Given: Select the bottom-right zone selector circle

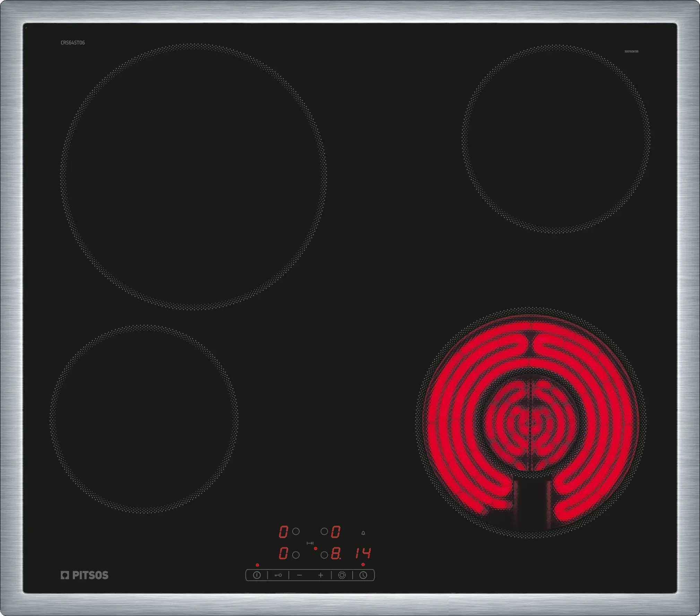Looking at the screenshot, I should pos(324,555).
